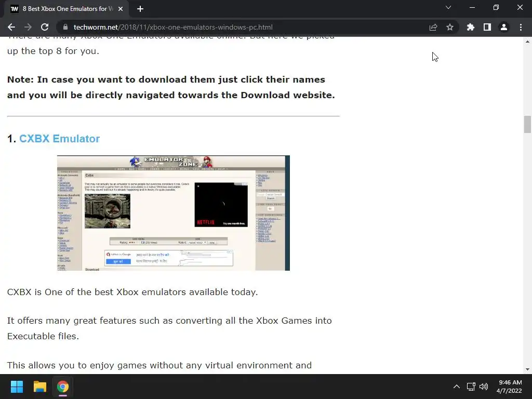Go back to the previous page
The image size is (532, 399).
tap(11, 27)
